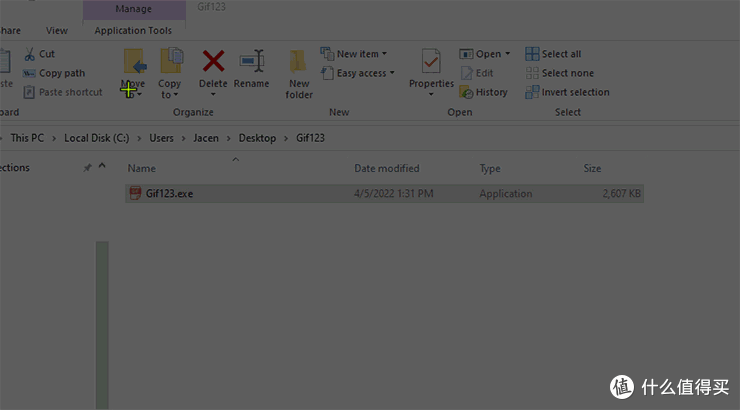Click the History icon
This screenshot has width=740, height=410.
click(466, 92)
